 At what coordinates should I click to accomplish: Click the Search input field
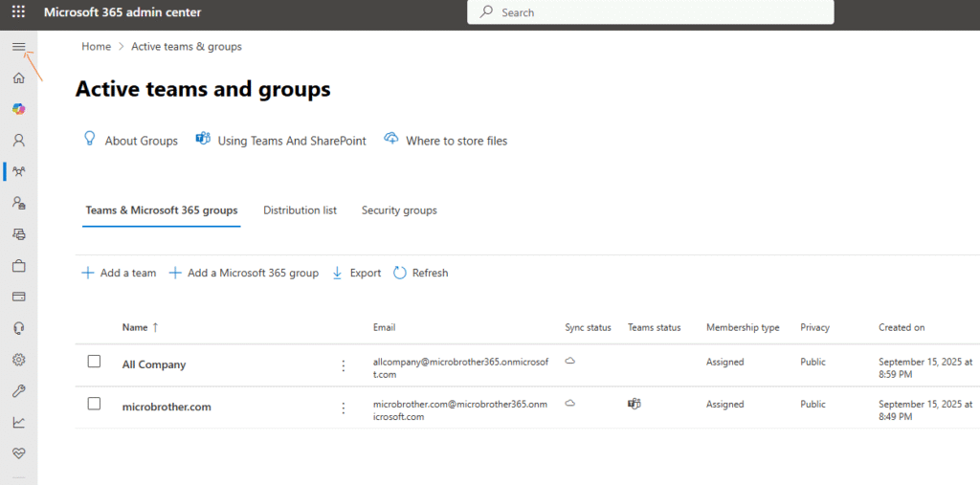[x=651, y=12]
